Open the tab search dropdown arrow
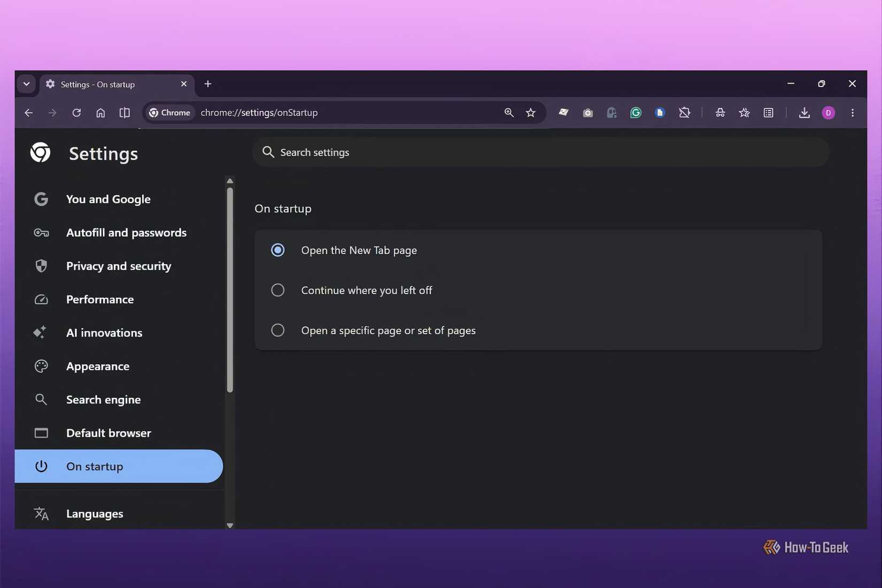Screen dimensions: 882x588 26,84
